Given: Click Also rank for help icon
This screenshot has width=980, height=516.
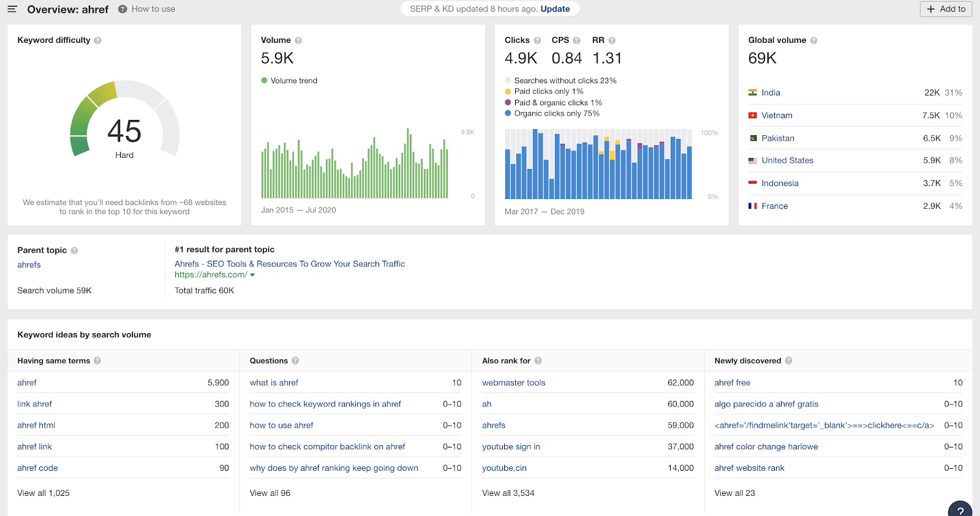Looking at the screenshot, I should pyautogui.click(x=538, y=361).
